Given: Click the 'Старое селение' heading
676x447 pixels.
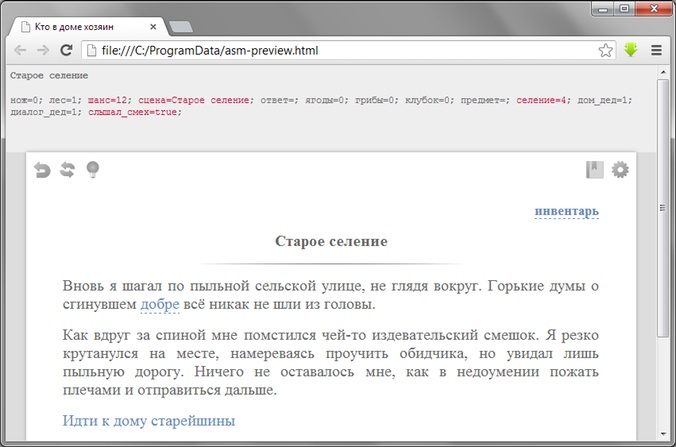Looking at the screenshot, I should (x=331, y=241).
